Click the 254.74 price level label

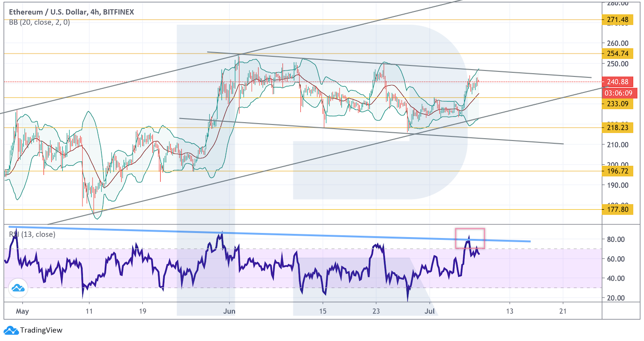coord(617,54)
